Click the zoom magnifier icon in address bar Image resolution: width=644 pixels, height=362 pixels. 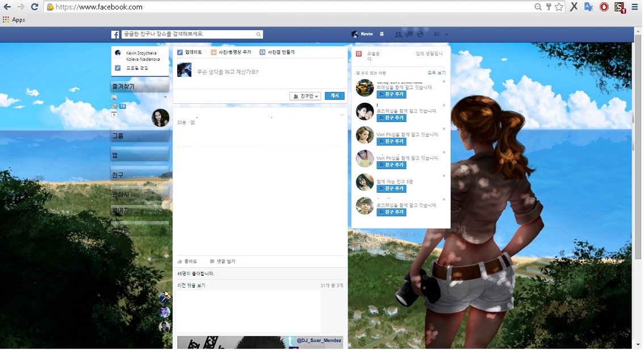coord(538,7)
